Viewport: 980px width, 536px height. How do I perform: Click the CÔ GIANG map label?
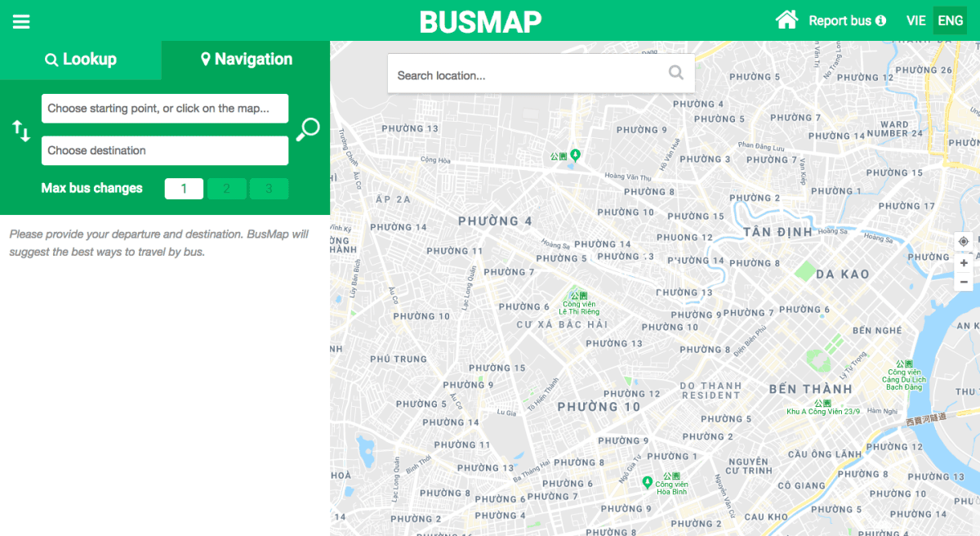coord(801,485)
